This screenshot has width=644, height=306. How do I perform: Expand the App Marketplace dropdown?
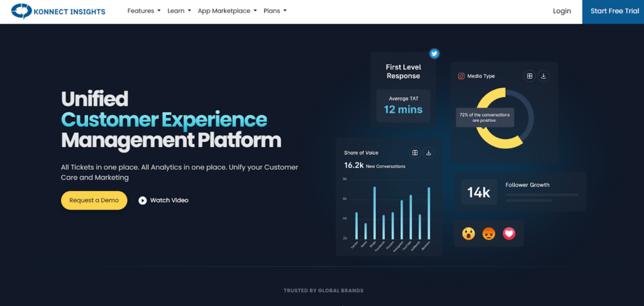coord(227,11)
